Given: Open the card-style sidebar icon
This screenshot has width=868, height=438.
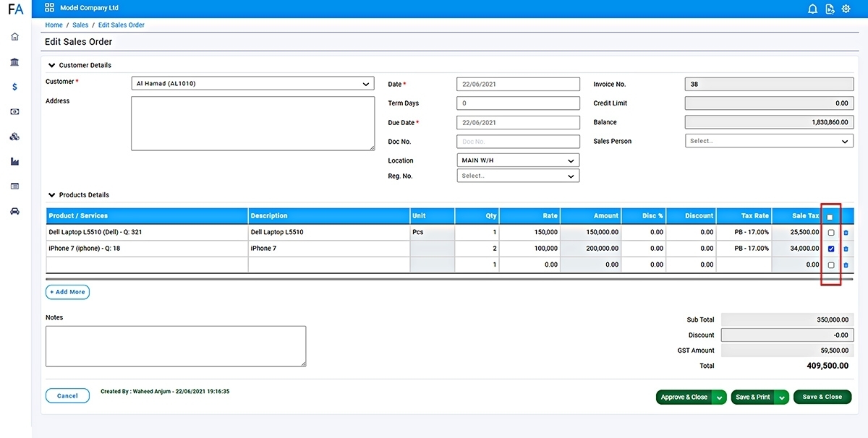Looking at the screenshot, I should (15, 186).
